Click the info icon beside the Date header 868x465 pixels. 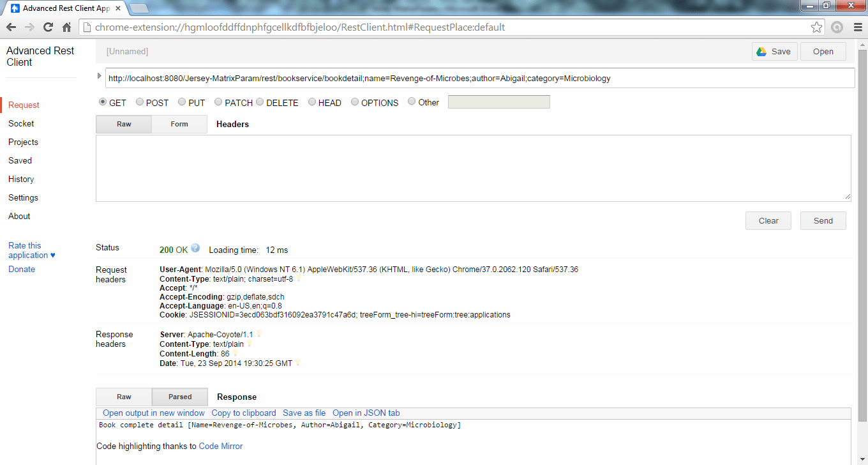(297, 363)
